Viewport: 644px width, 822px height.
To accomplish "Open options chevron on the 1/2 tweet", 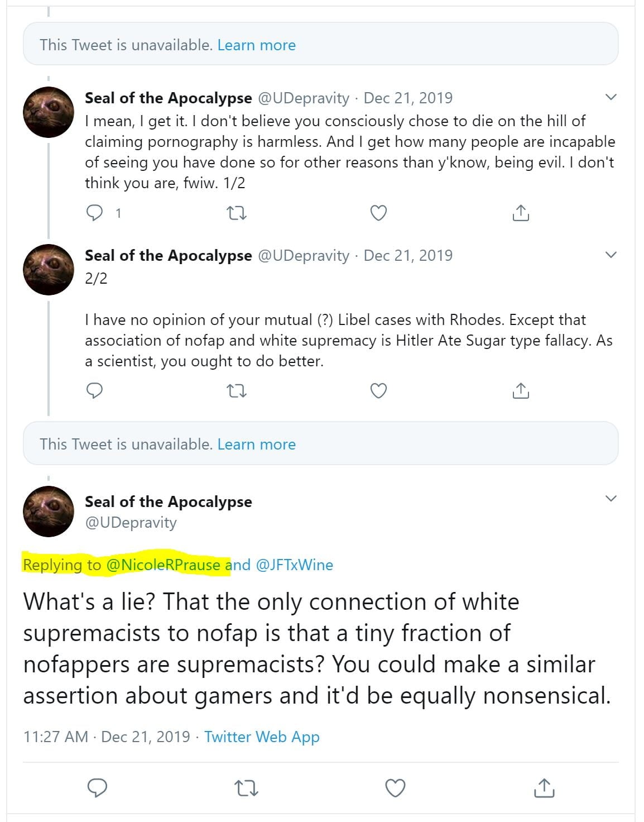I will [611, 97].
